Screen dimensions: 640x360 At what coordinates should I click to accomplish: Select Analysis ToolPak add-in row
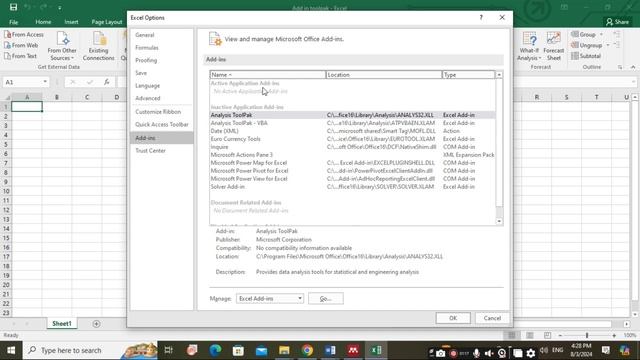(x=352, y=115)
